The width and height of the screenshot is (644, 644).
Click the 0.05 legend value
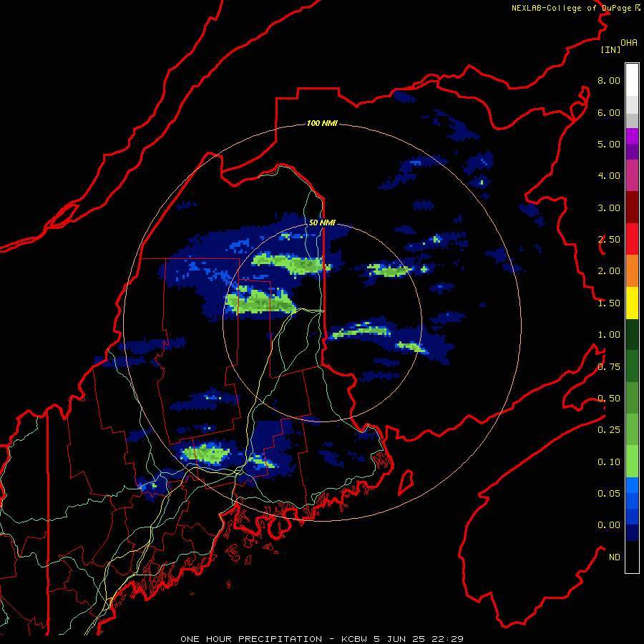pos(609,494)
